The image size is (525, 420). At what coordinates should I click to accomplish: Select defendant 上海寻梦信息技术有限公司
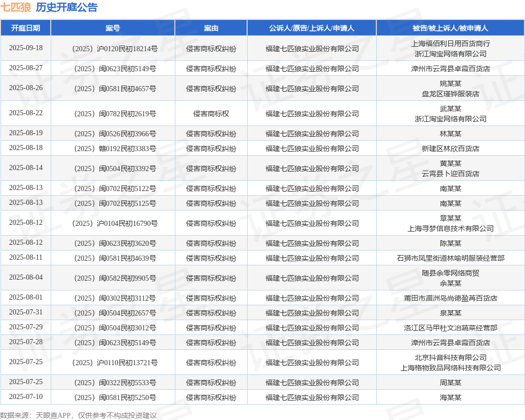451,228
